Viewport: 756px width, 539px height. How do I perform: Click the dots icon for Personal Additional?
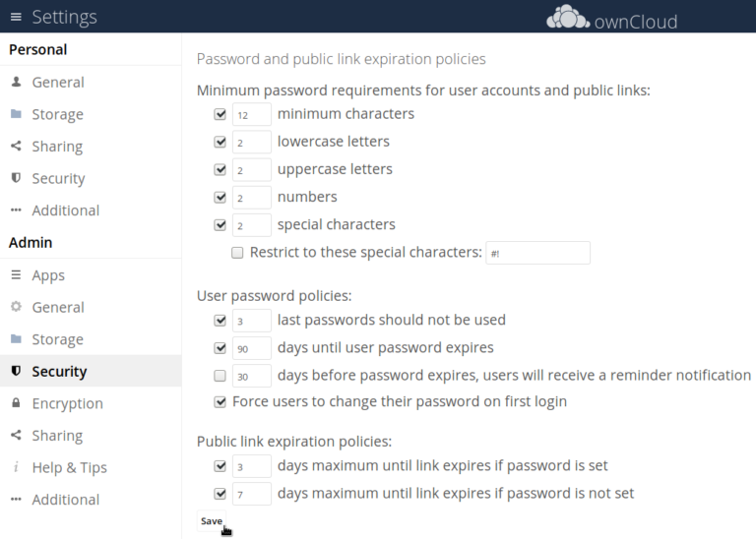click(16, 210)
